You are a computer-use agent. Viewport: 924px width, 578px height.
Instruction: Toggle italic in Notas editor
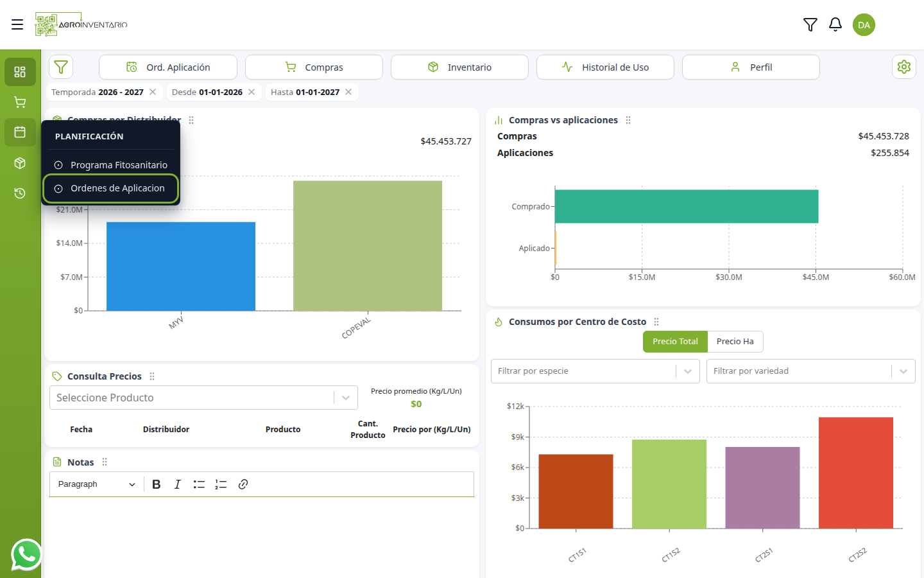coord(178,484)
